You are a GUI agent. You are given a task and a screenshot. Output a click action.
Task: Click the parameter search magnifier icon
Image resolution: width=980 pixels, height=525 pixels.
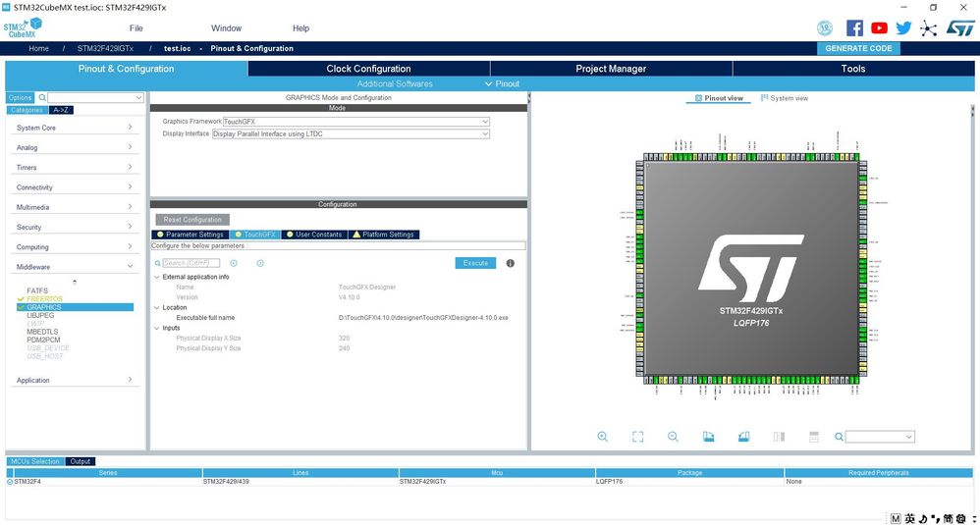pyautogui.click(x=157, y=263)
